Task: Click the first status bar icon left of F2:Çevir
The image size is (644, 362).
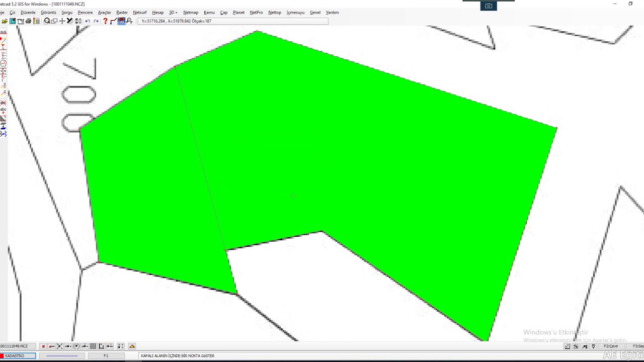Action: [567, 346]
